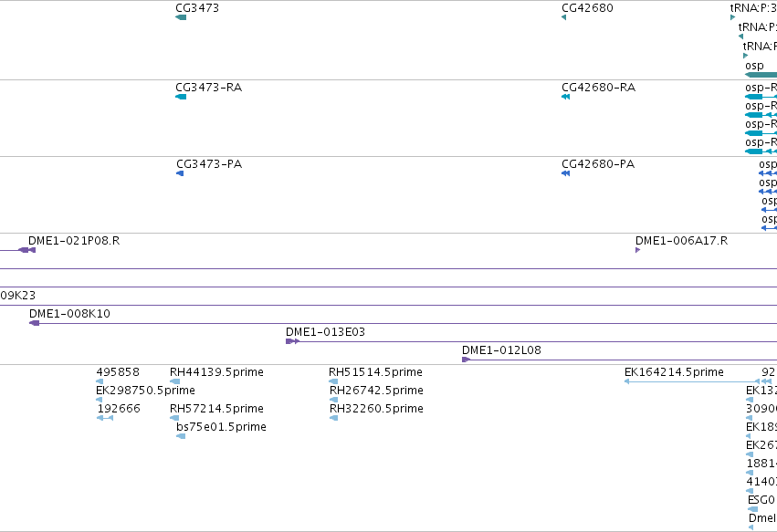Click the CG3473-RA transcript label
The height and width of the screenshot is (532, 777).
pyautogui.click(x=208, y=88)
